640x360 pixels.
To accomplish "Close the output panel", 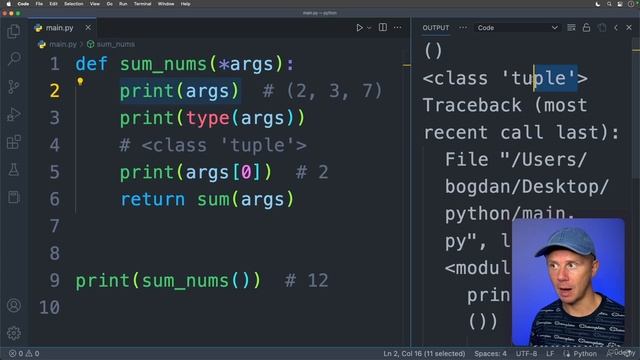I will (x=629, y=28).
